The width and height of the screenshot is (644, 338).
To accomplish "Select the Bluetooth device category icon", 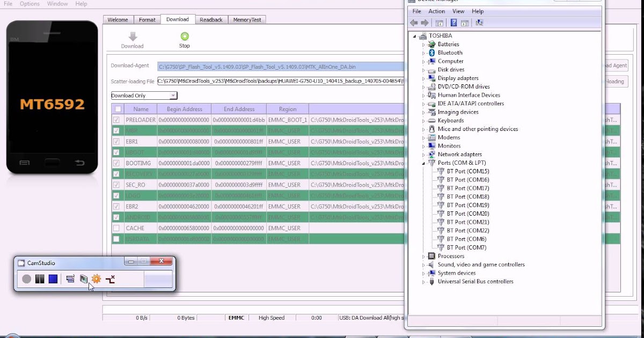I will (x=431, y=53).
